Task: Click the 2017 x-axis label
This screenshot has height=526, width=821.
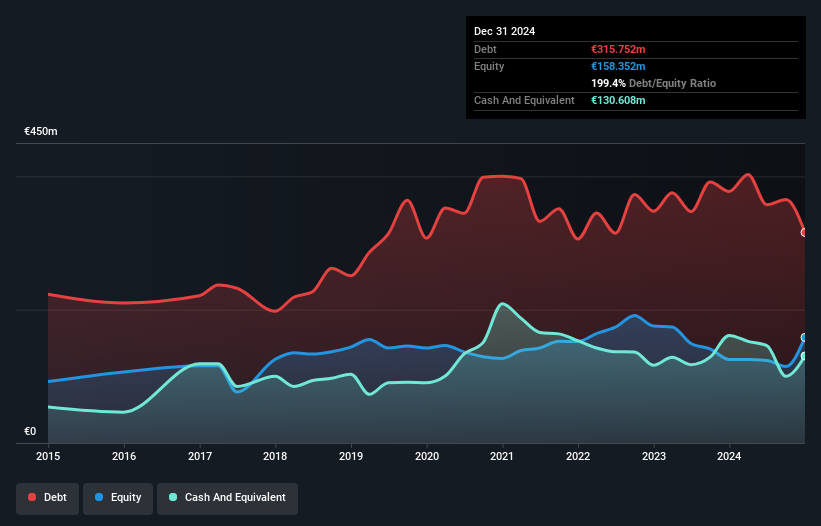Action: pyautogui.click(x=200, y=456)
